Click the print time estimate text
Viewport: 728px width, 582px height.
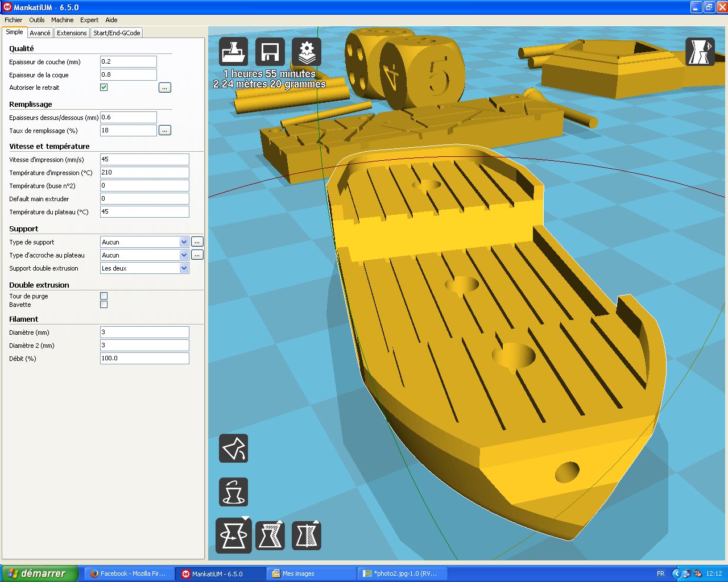tap(269, 74)
